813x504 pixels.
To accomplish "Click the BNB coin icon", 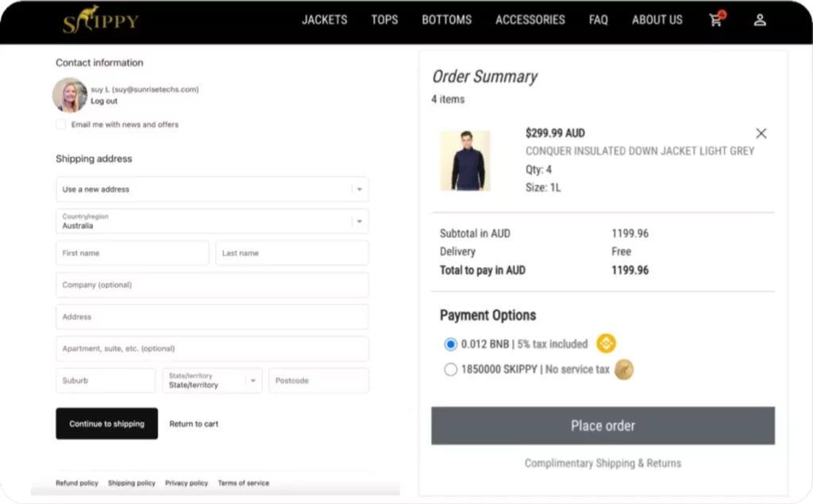I will (606, 343).
